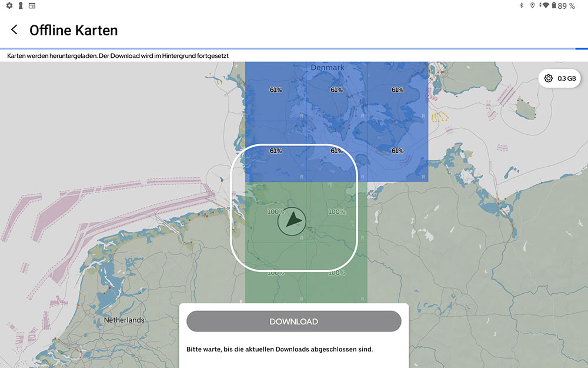Tap the settings gear in the status bar
The height and width of the screenshot is (368, 588).
[9, 6]
